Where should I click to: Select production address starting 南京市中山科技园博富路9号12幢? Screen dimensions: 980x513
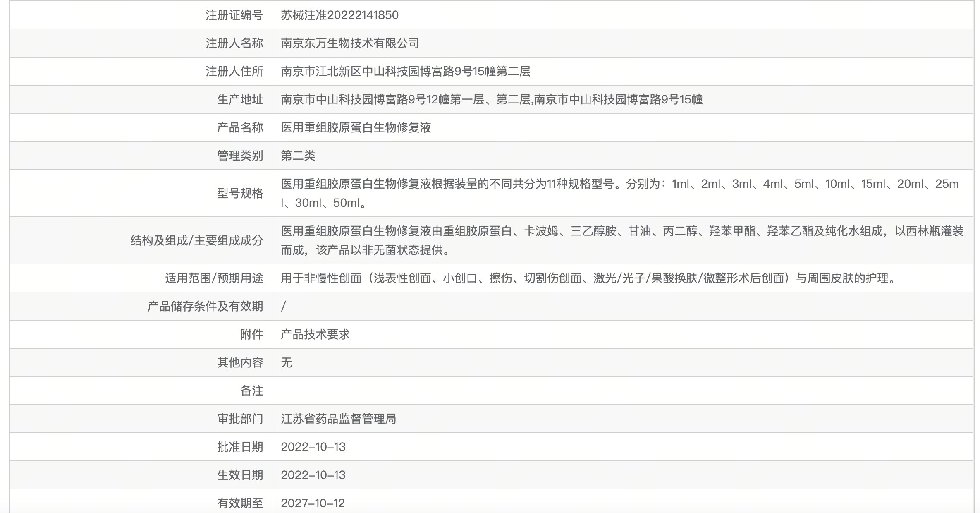click(x=492, y=99)
